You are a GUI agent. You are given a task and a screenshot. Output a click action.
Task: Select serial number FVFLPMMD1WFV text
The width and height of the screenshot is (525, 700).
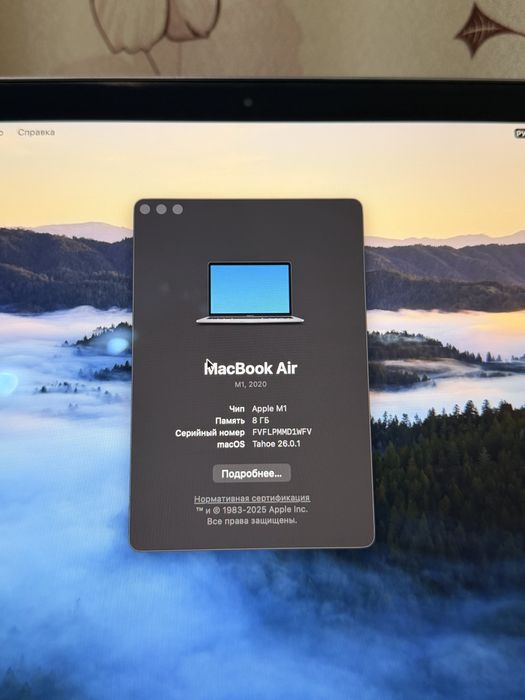(x=282, y=432)
